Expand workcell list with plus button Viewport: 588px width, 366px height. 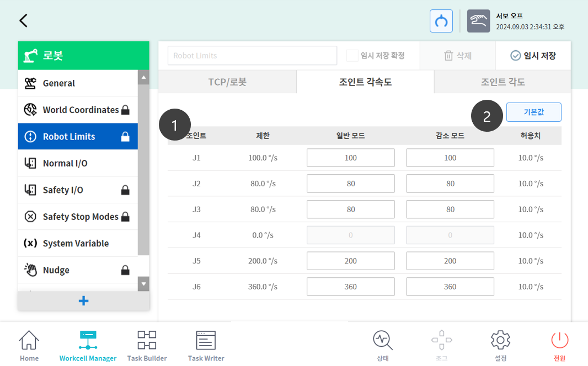(x=83, y=301)
